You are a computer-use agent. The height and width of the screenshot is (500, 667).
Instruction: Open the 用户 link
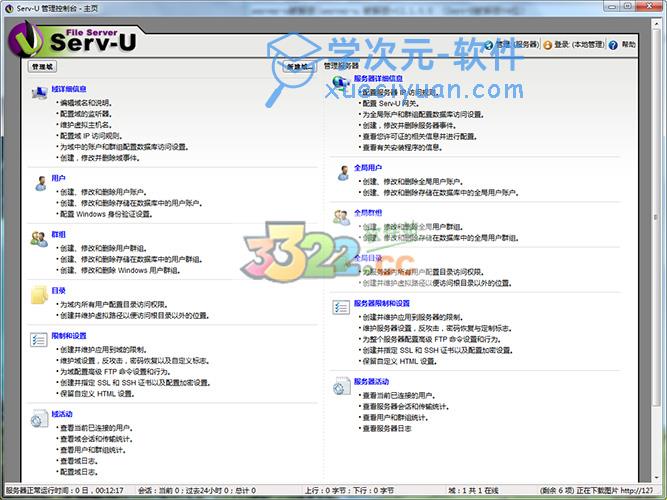[x=59, y=178]
